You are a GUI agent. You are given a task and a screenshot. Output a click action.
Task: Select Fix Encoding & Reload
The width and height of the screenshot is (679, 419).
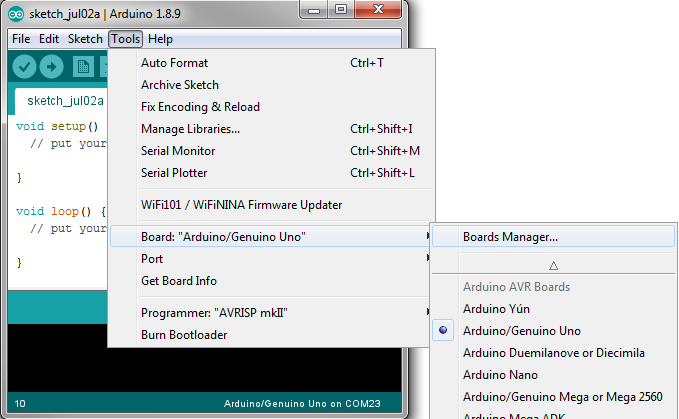click(x=271, y=107)
